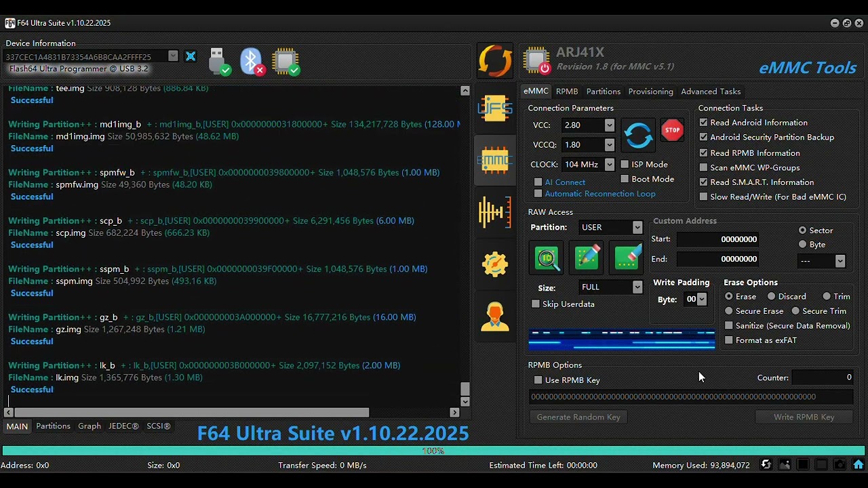Open the orange gear settings sidebar icon
This screenshot has width=868, height=488.
point(495,264)
